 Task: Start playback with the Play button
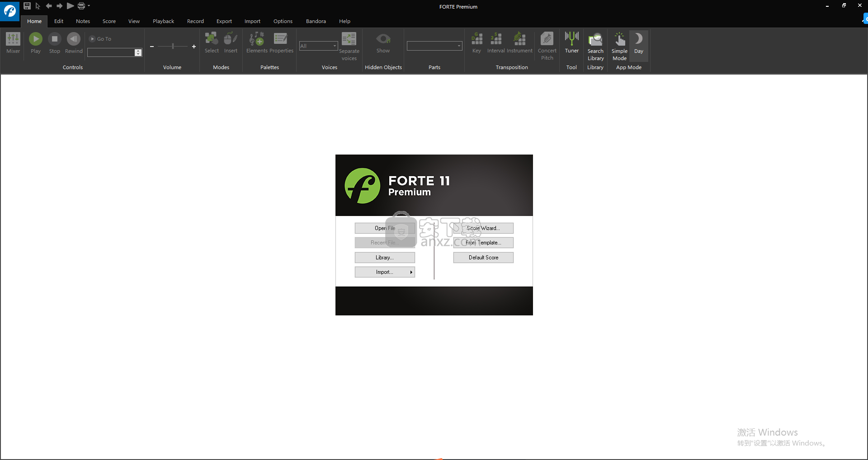[x=36, y=43]
